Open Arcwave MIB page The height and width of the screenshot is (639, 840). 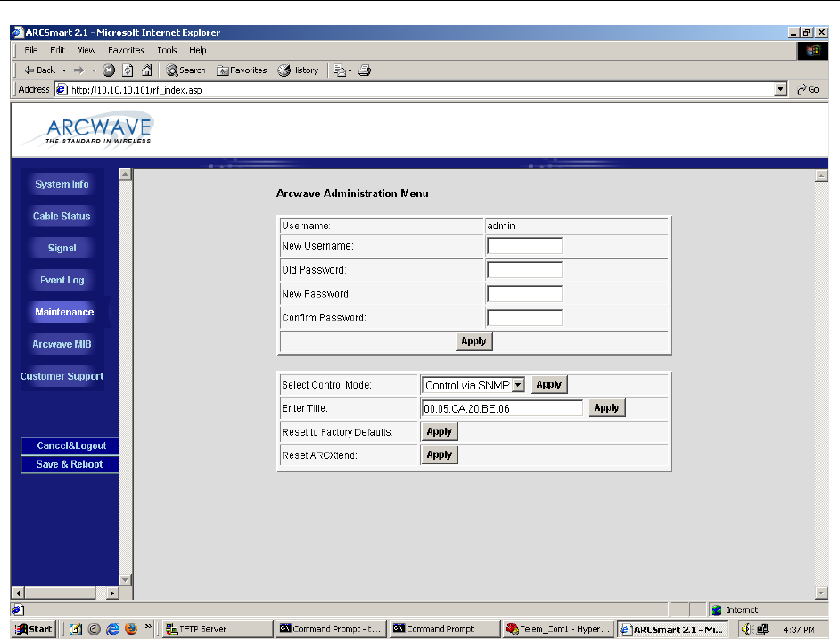click(x=62, y=344)
